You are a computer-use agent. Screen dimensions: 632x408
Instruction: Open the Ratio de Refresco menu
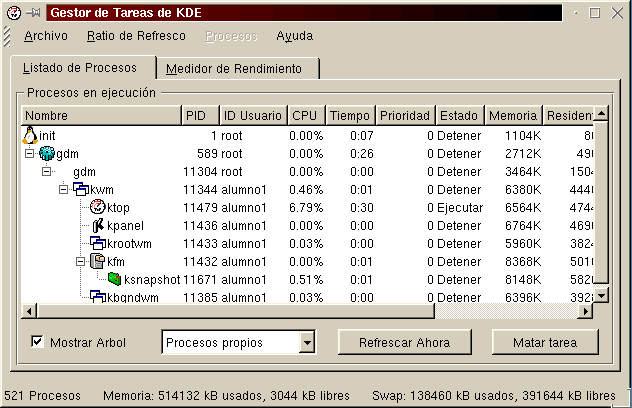[136, 36]
